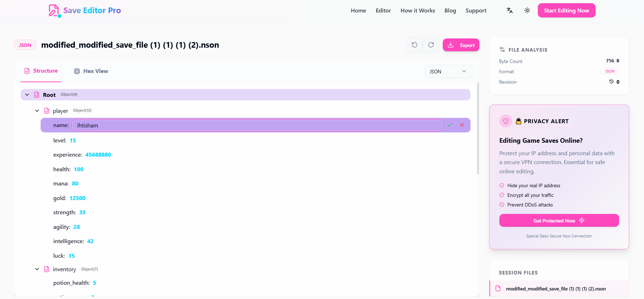Image resolution: width=644 pixels, height=299 pixels.
Task: Click the structure panel vertical scrollbar
Action: tap(478, 128)
